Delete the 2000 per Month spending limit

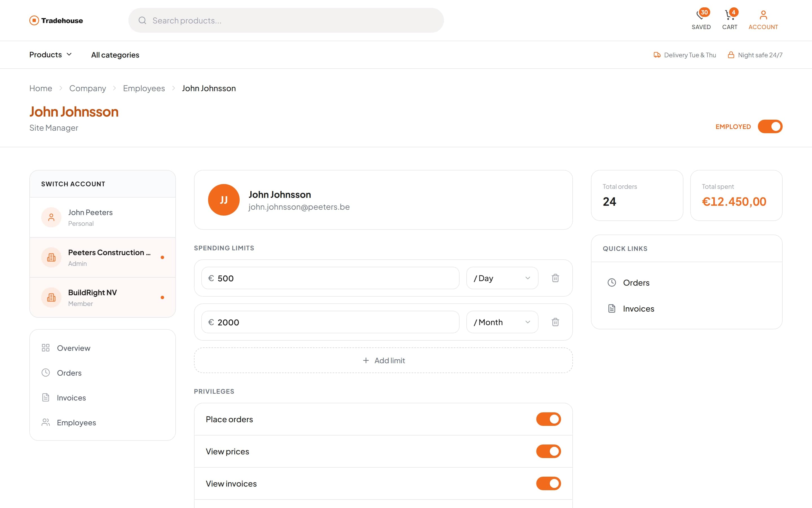coord(555,322)
